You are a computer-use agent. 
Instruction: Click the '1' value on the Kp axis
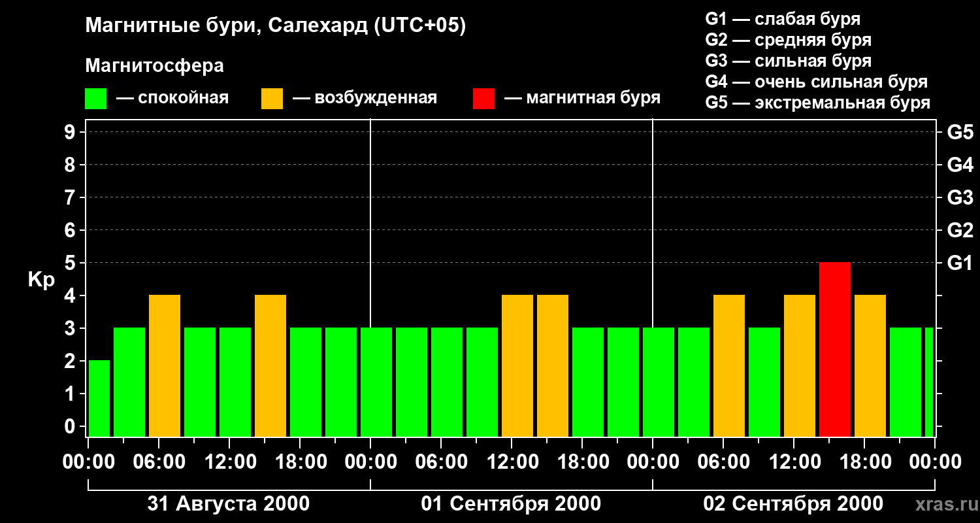pos(71,394)
